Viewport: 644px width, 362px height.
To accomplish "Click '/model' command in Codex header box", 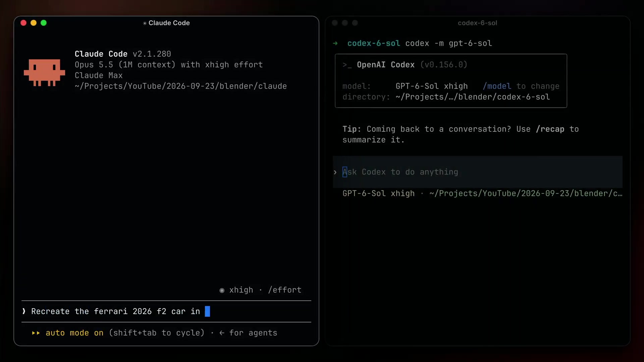I will pos(497,86).
